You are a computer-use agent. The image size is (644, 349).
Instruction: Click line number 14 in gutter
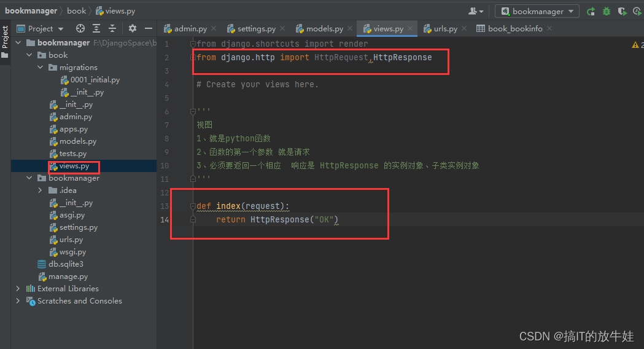point(165,219)
